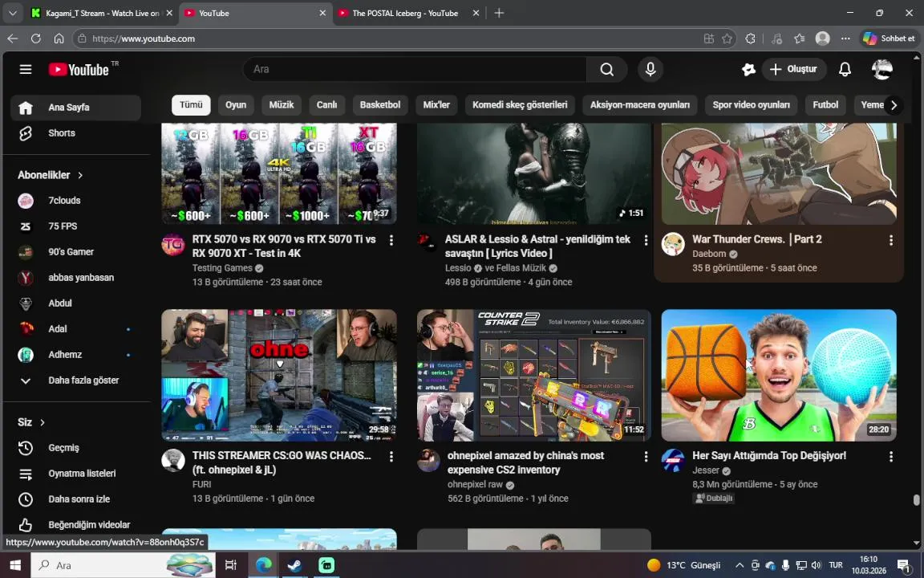
Task: Switch to Kagami_T Stream browser tab
Action: [102, 13]
